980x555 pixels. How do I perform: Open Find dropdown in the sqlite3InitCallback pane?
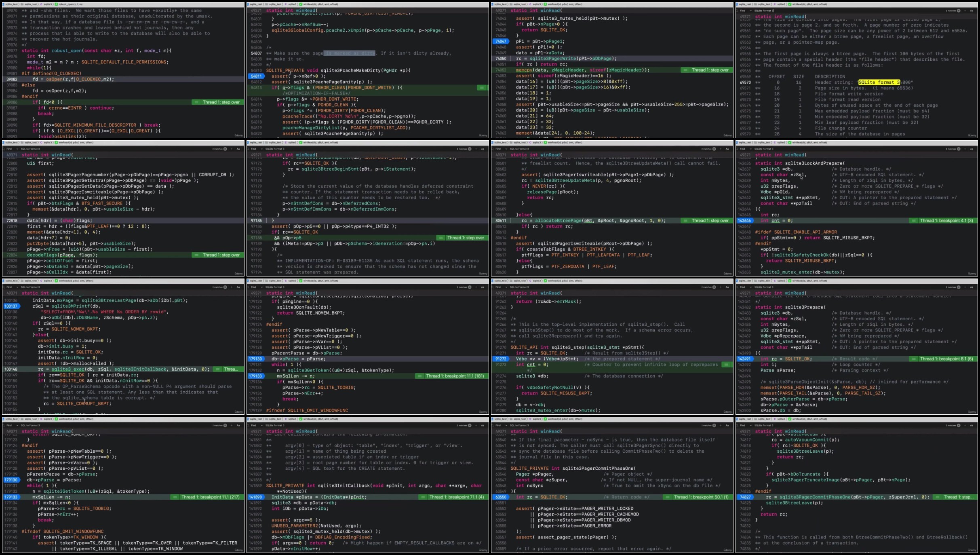click(x=261, y=425)
